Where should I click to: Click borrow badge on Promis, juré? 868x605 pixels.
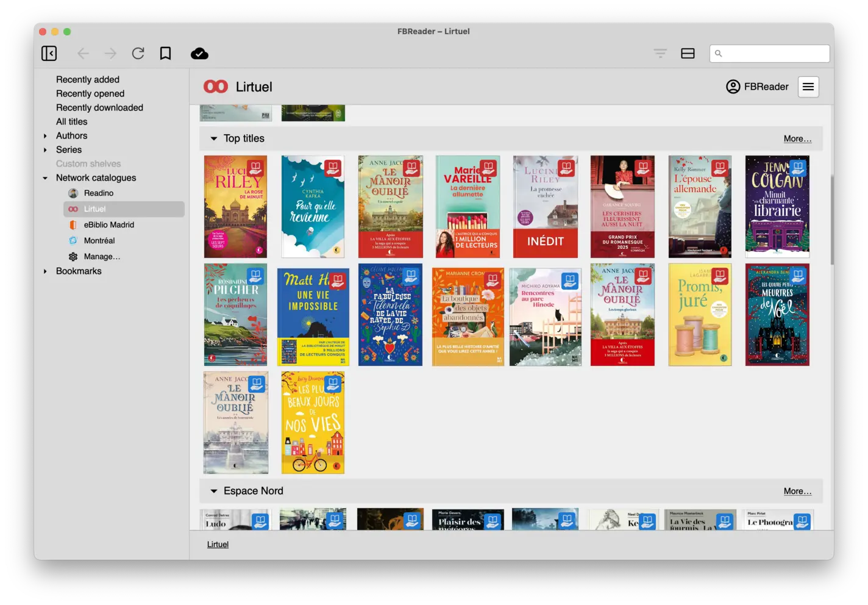pos(720,277)
